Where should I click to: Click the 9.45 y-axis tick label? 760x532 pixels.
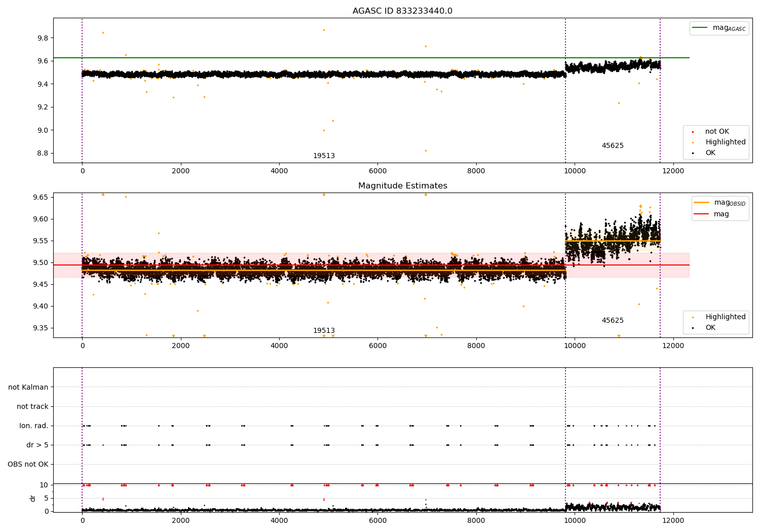[41, 285]
